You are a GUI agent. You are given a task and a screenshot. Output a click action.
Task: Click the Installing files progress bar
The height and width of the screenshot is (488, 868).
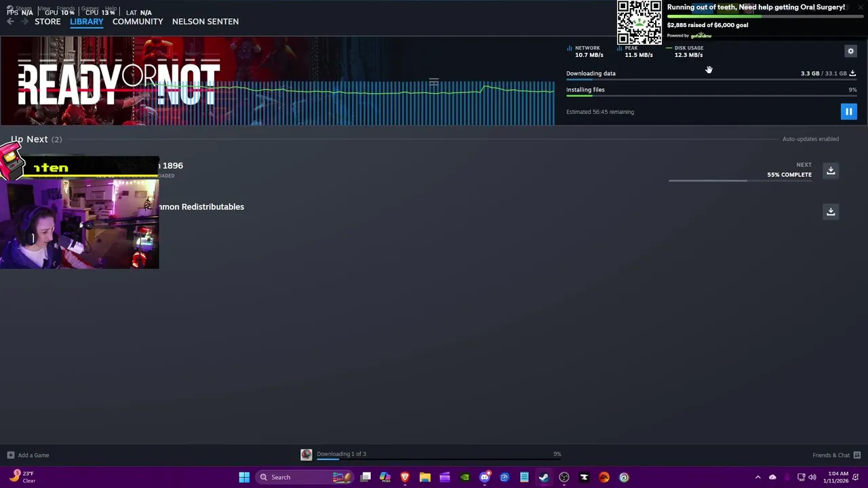711,96
